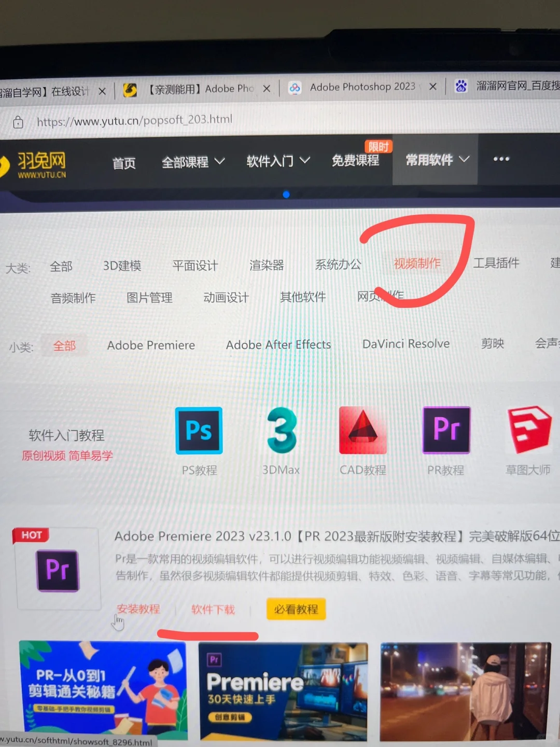
Task: Select the padlock icon in the address bar
Action: click(x=18, y=121)
